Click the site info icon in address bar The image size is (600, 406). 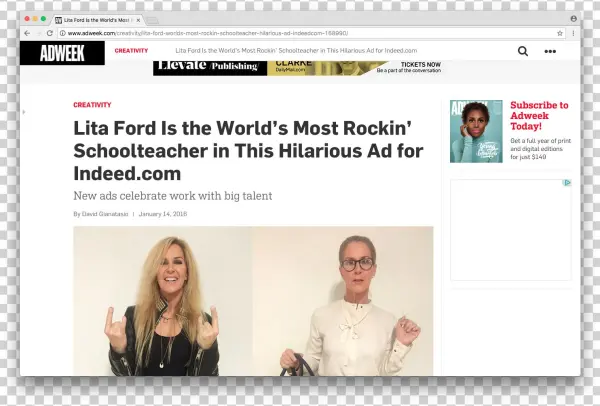(x=62, y=33)
